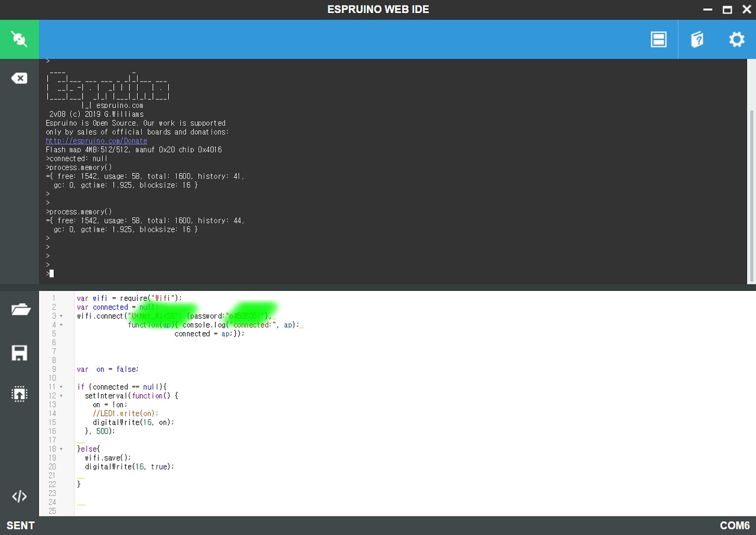Click the terminal prompt cursor line
This screenshot has width=756, height=535.
(x=50, y=273)
